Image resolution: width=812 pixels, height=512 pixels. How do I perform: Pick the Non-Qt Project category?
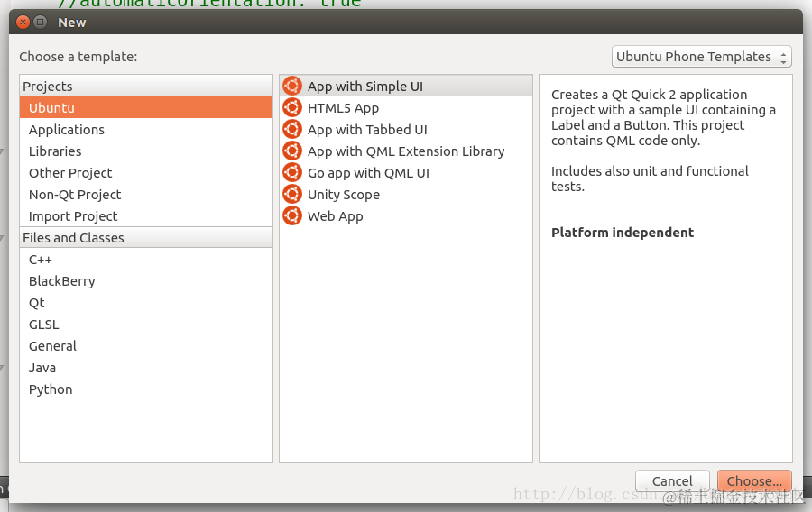pos(146,195)
